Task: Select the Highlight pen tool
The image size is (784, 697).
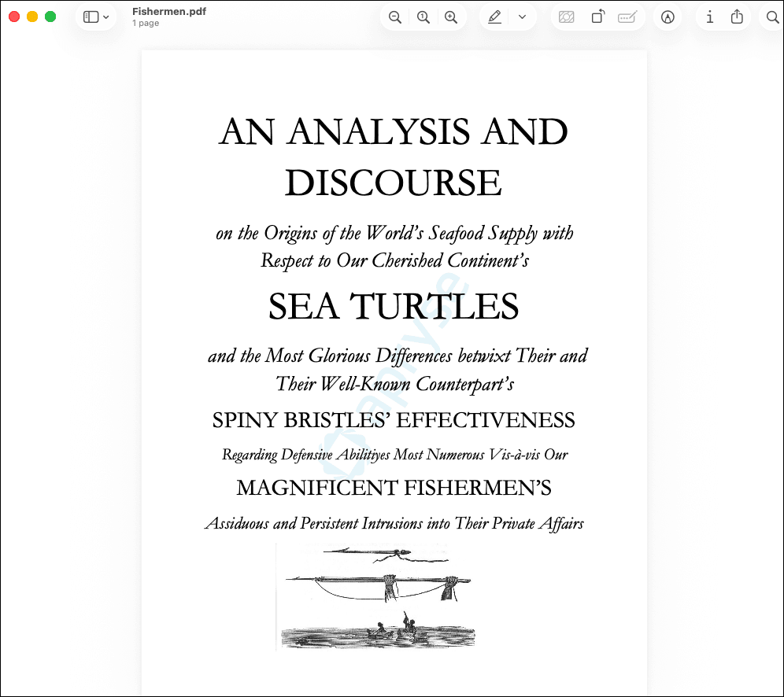Action: 494,17
